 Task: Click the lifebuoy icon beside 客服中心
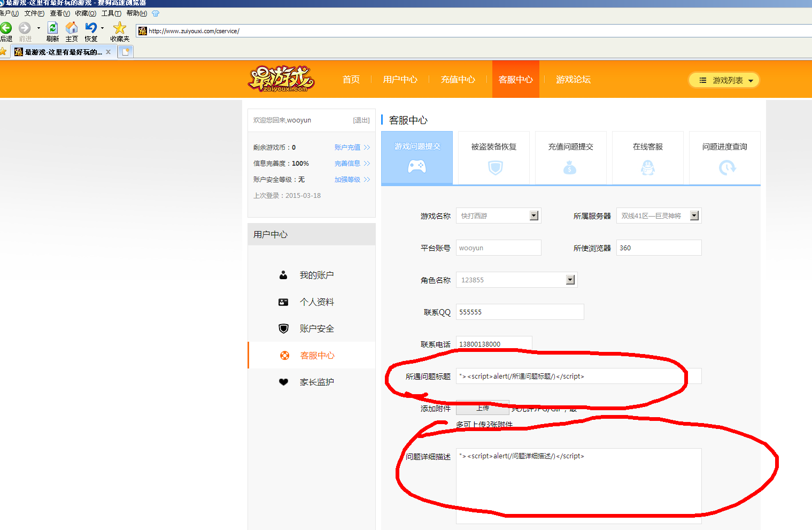tap(285, 355)
